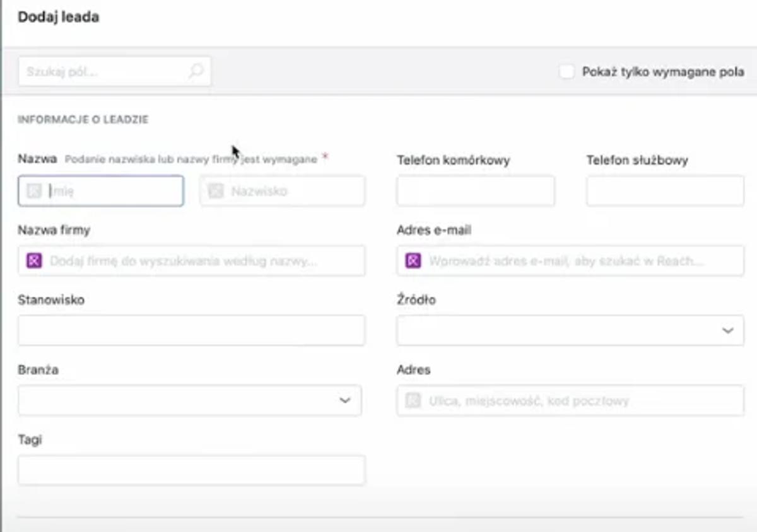
Task: Open the Źródło dropdown
Action: [x=570, y=330]
